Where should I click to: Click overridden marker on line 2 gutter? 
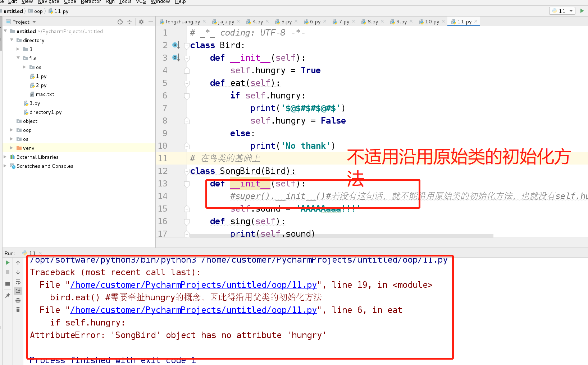tap(176, 45)
